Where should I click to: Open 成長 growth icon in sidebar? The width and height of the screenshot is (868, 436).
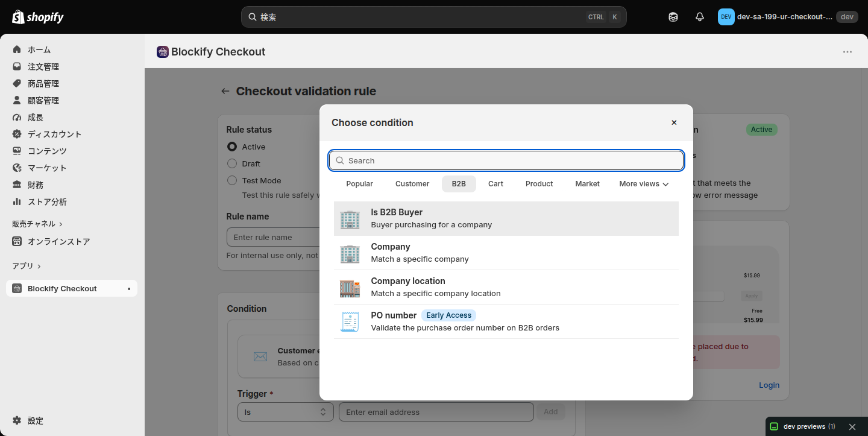(17, 117)
